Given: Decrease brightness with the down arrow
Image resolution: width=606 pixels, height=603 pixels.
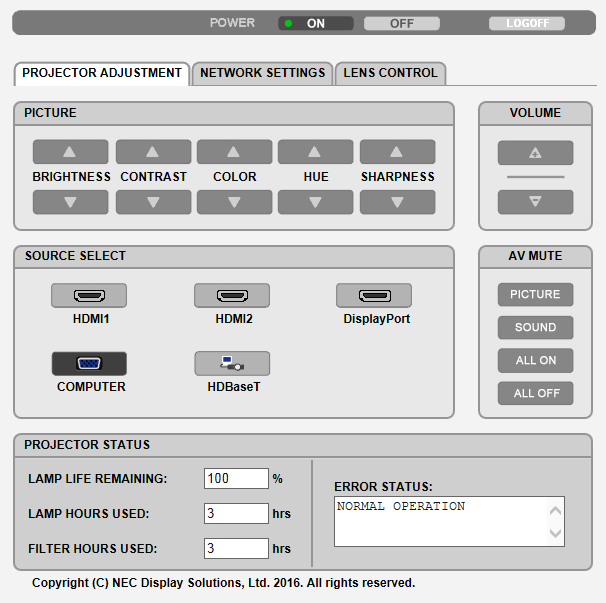Looking at the screenshot, I should tap(70, 202).
